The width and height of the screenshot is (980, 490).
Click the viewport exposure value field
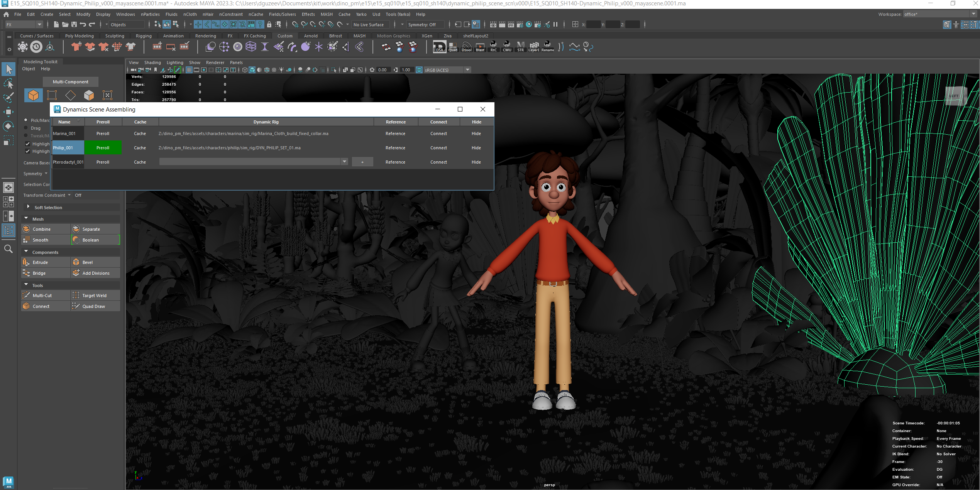(x=383, y=70)
